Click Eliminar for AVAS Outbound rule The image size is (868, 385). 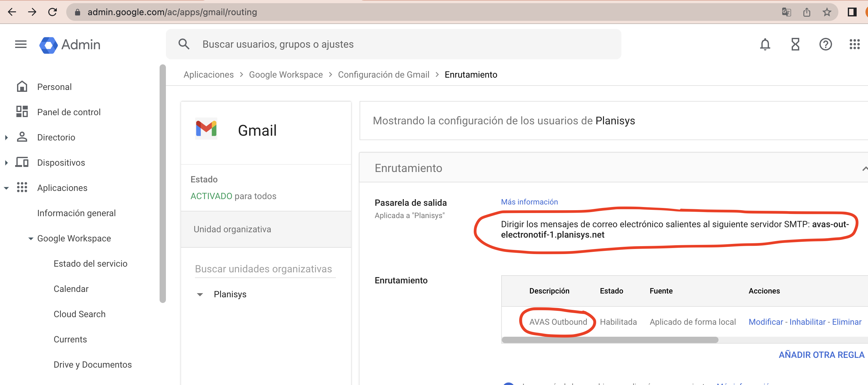pyautogui.click(x=847, y=322)
